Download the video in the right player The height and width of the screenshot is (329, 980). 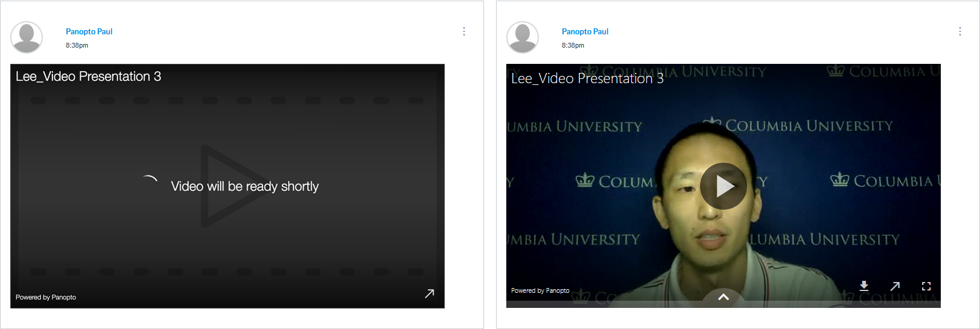tap(864, 286)
